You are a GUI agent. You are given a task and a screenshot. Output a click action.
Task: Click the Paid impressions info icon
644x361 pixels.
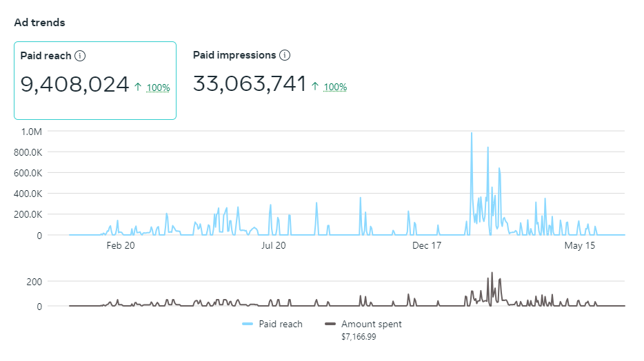pyautogui.click(x=285, y=55)
